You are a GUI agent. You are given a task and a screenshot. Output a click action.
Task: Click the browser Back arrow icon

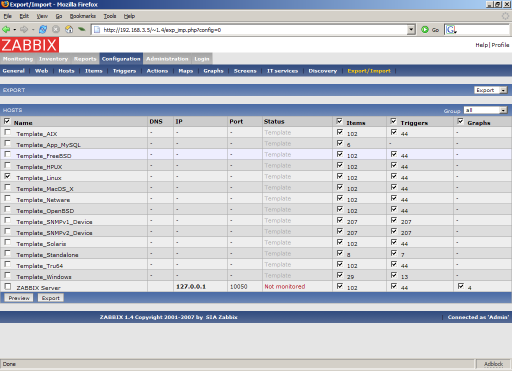pyautogui.click(x=6, y=30)
